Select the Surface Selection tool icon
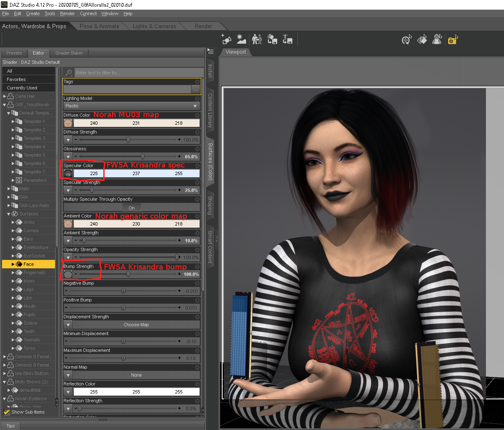 (422, 39)
